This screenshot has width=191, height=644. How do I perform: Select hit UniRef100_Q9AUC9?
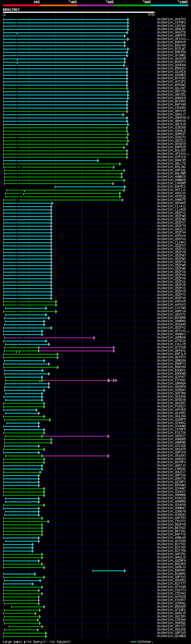(171, 98)
